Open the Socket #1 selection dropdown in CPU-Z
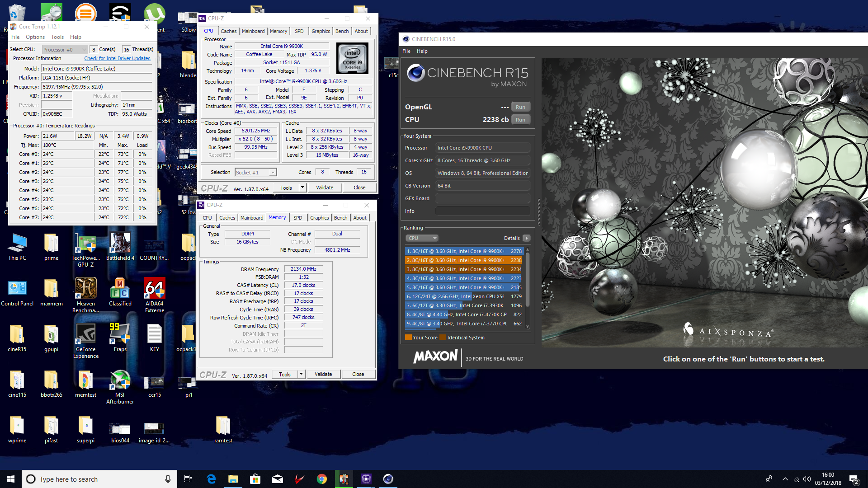Viewport: 868px width, 488px height. point(255,173)
